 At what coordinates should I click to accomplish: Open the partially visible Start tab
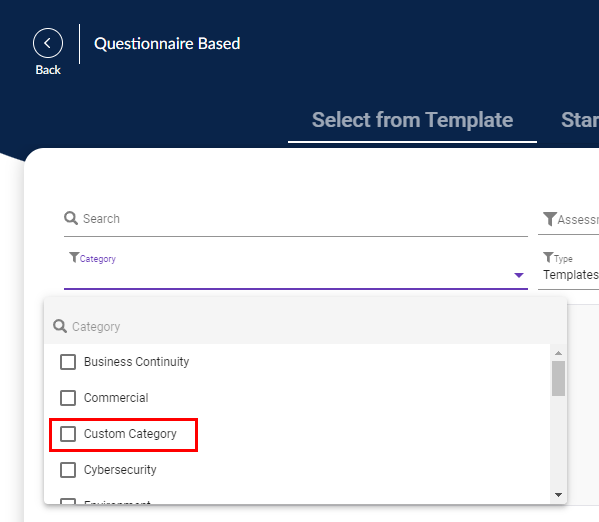(580, 120)
